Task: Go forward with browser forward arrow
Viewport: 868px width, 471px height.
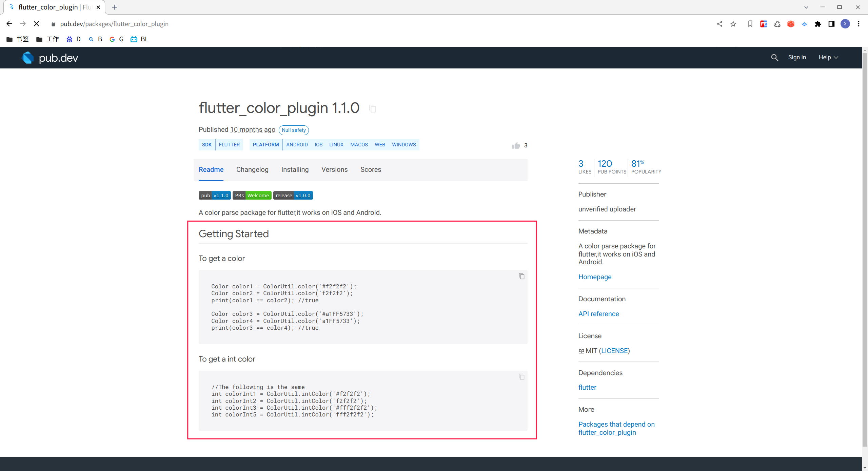Action: tap(23, 24)
